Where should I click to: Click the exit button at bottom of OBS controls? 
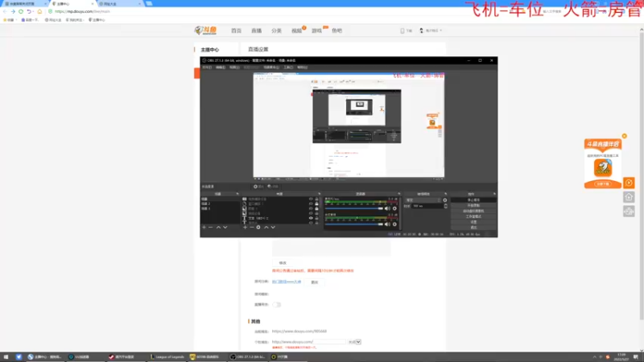tap(473, 228)
